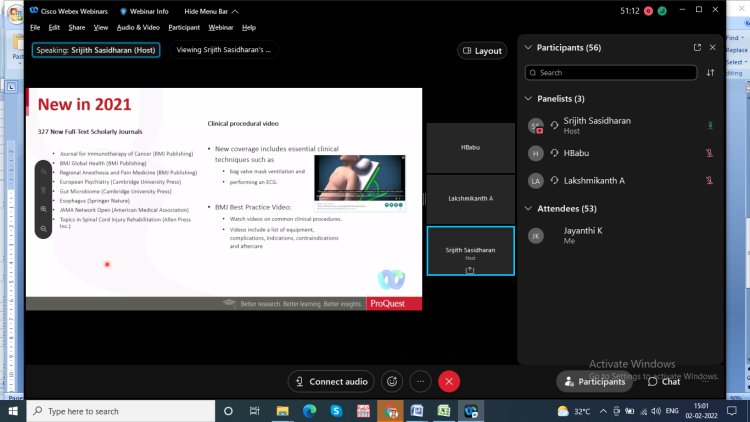Show hidden system tray icons
The height and width of the screenshot is (422, 750).
(603, 411)
